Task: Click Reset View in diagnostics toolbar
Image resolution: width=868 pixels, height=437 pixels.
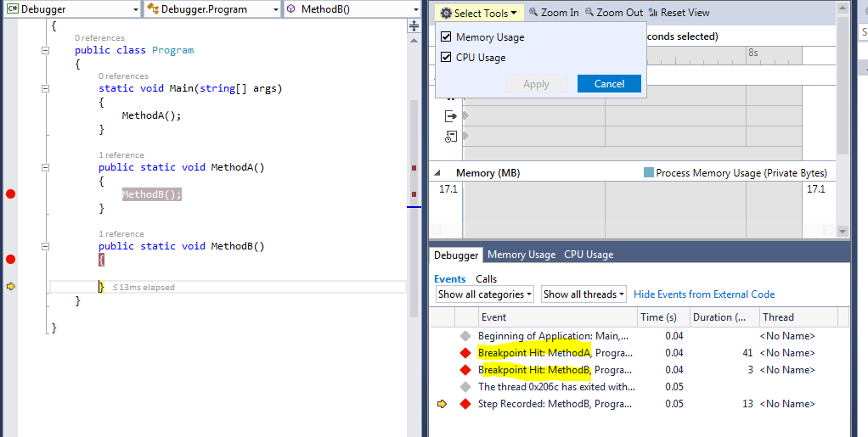Action: pos(679,13)
